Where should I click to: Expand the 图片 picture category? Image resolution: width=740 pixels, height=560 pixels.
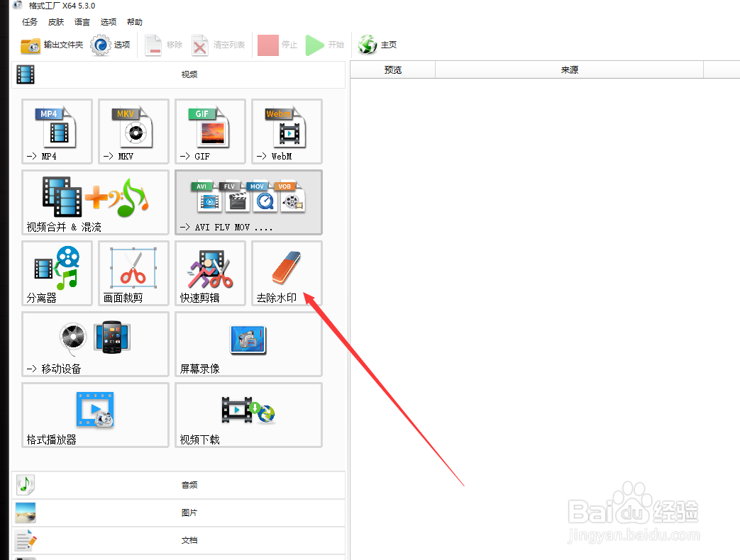tap(178, 513)
